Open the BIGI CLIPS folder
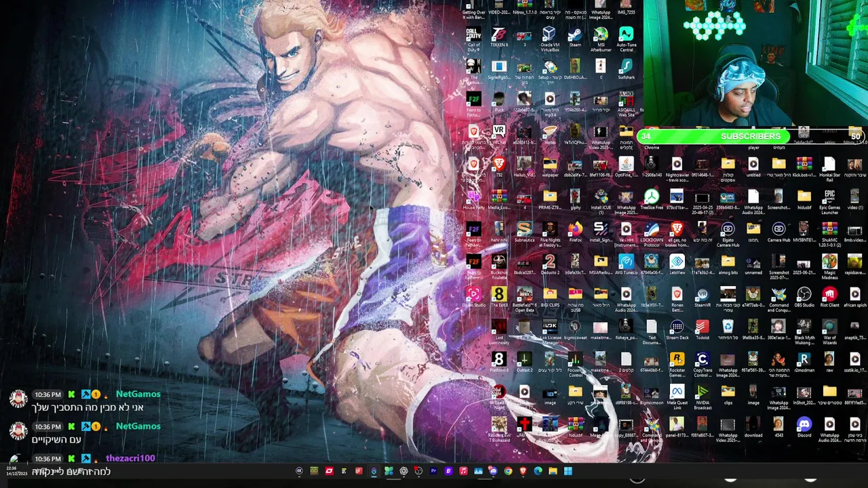Screen dimensions: 868x488 (550, 297)
